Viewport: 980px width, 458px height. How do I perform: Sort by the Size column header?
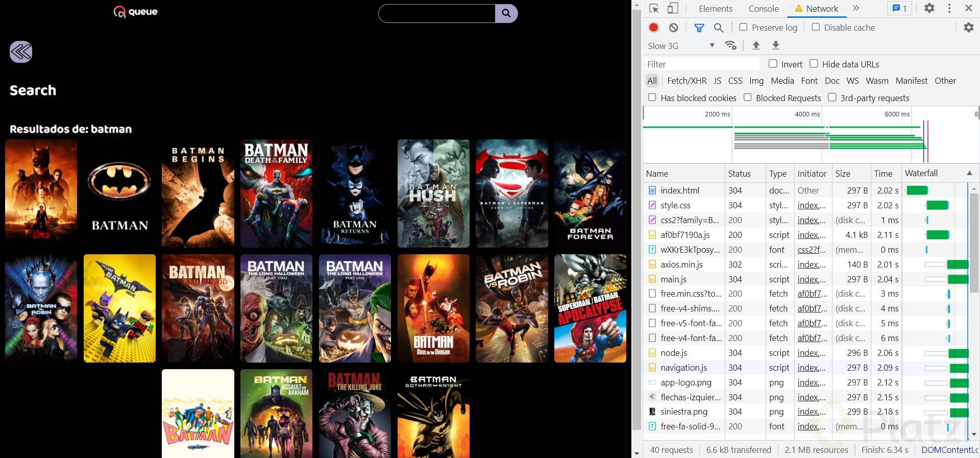pyautogui.click(x=851, y=174)
